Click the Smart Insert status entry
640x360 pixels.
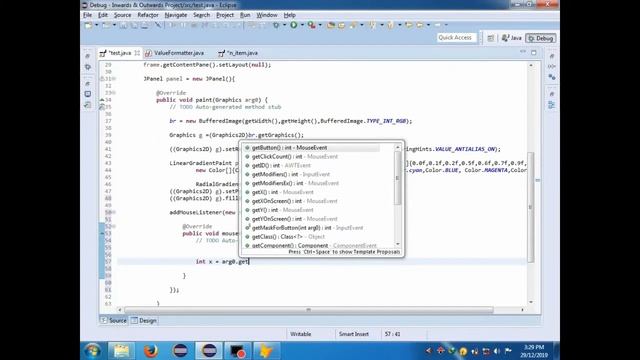pos(354,334)
